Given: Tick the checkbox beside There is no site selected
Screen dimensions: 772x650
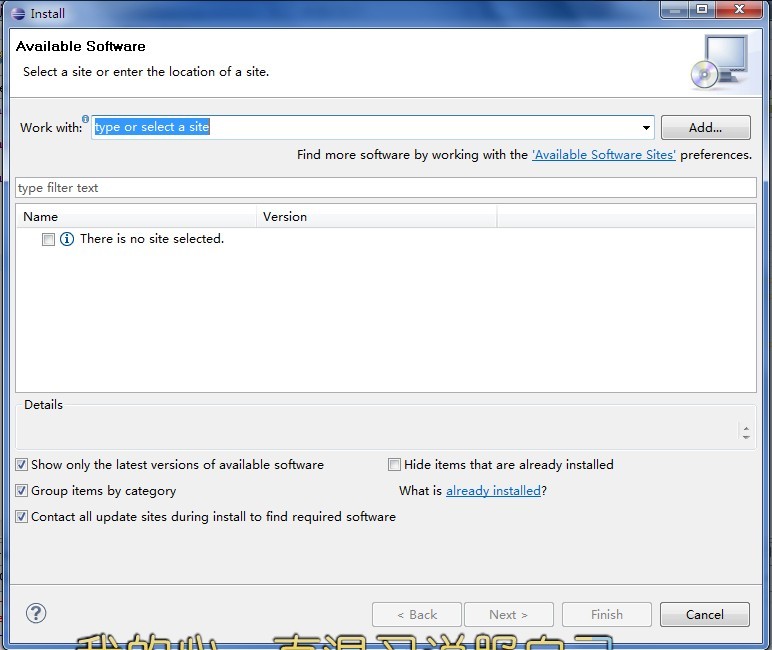Looking at the screenshot, I should 48,240.
